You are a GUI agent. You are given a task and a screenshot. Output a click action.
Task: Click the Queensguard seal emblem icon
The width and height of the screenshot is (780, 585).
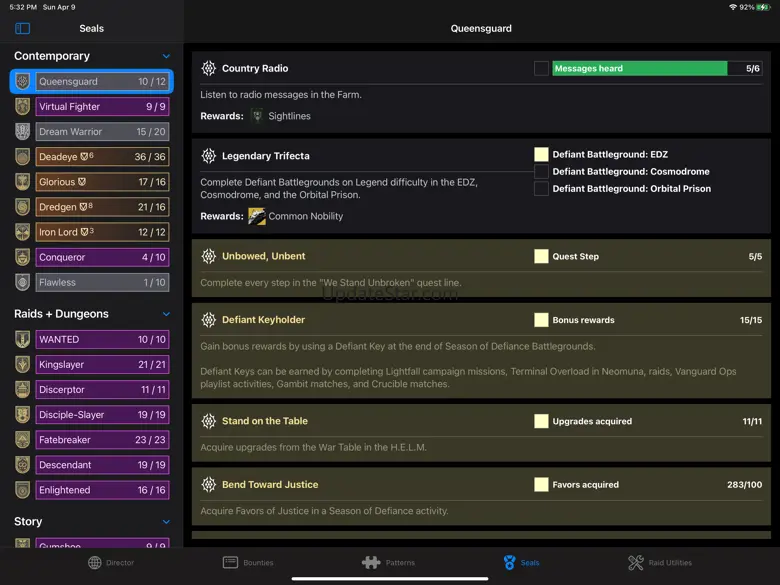click(22, 82)
